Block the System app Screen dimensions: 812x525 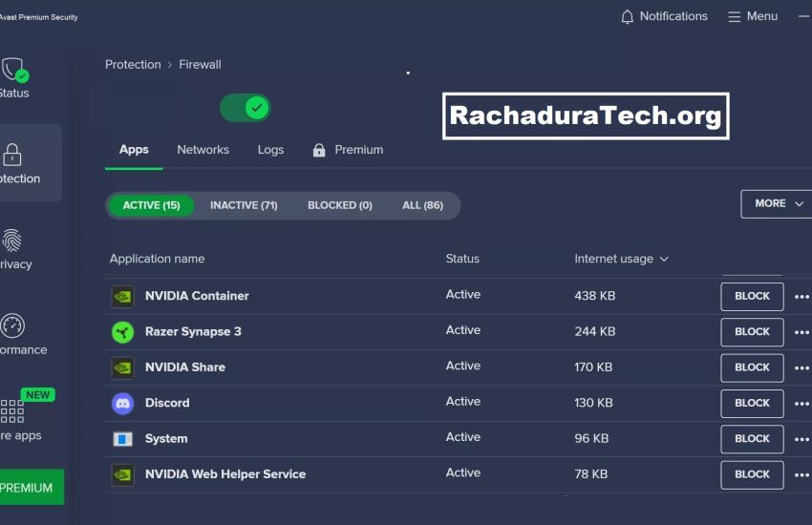(752, 439)
